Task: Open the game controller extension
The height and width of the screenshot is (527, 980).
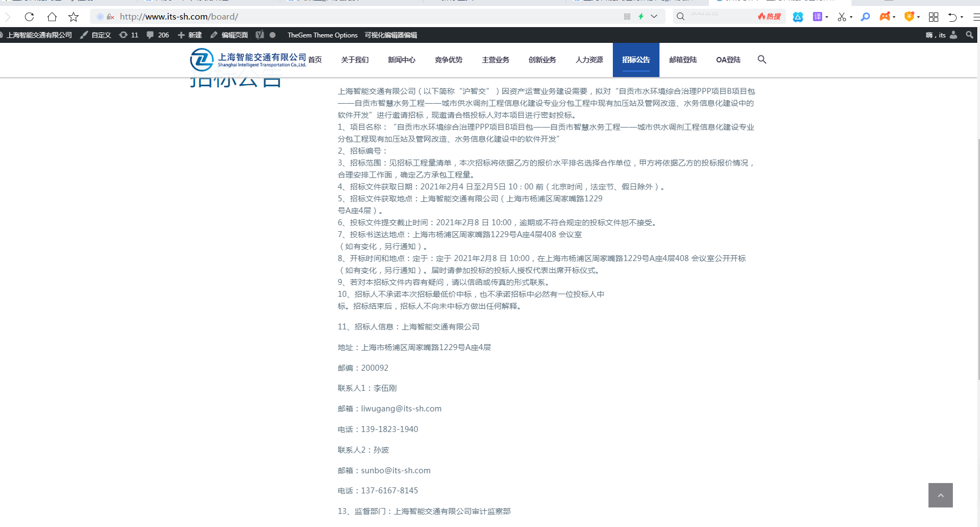Action: 885,17
